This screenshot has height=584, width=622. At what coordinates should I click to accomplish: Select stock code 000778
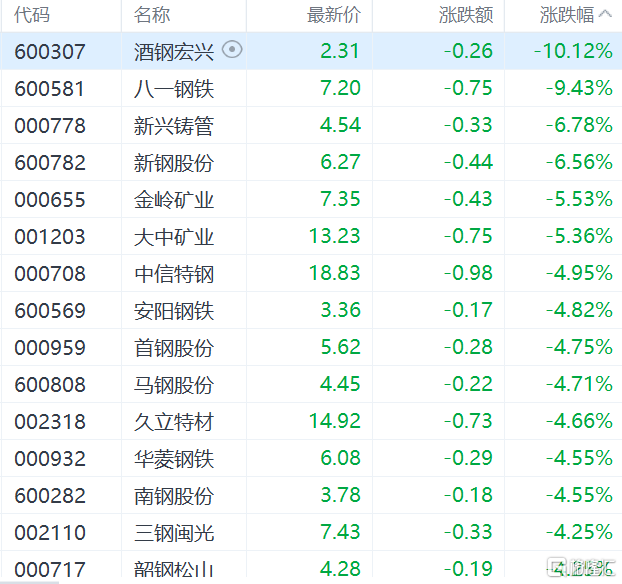[50, 126]
